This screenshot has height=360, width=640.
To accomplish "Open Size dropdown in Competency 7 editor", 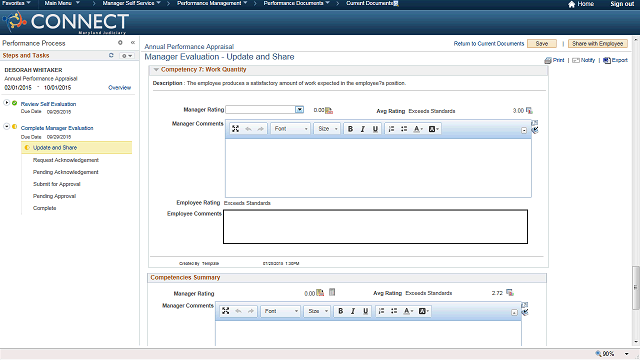I will 327,129.
